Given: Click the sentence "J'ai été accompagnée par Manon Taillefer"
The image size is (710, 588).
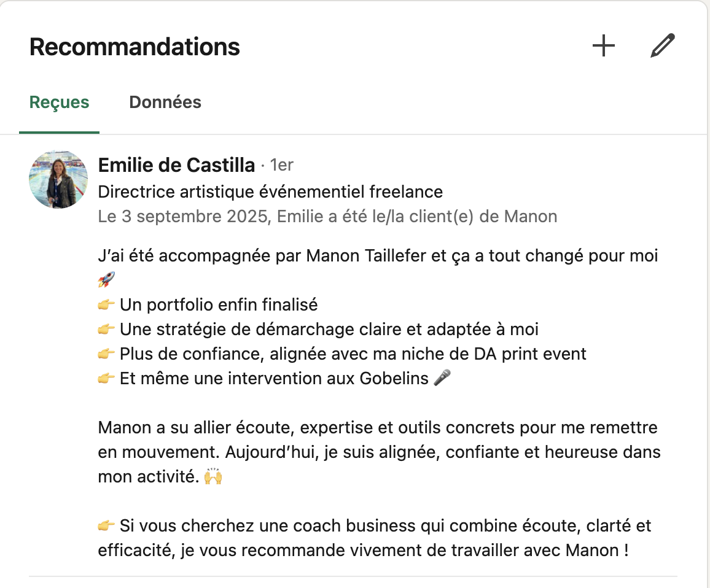Looking at the screenshot, I should (378, 255).
